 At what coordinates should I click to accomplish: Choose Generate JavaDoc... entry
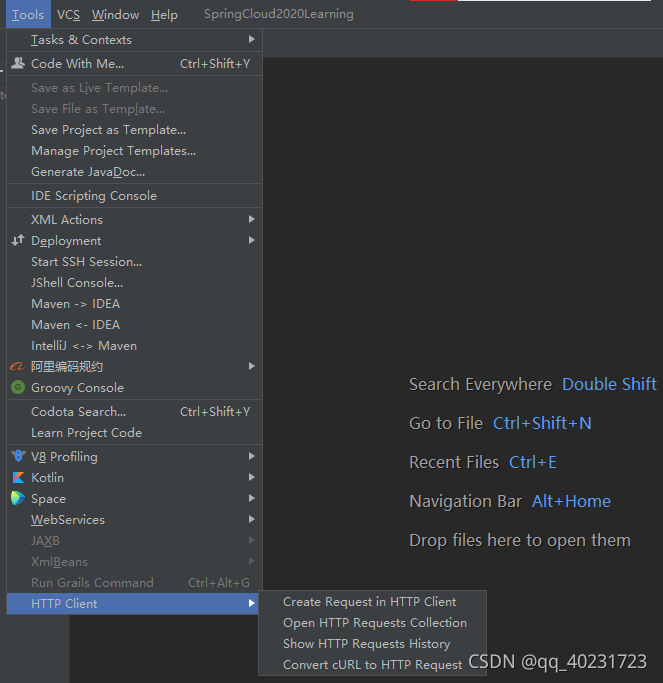pyautogui.click(x=134, y=172)
